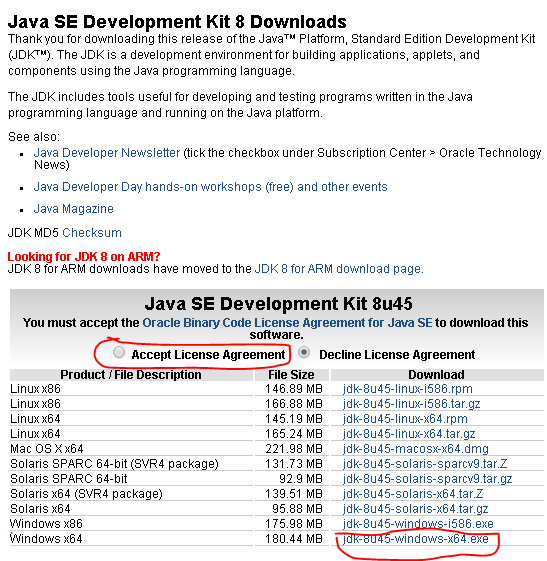Select the Decline License Agreement radio button
Image resolution: width=547 pixels, height=561 pixels.
[x=304, y=353]
